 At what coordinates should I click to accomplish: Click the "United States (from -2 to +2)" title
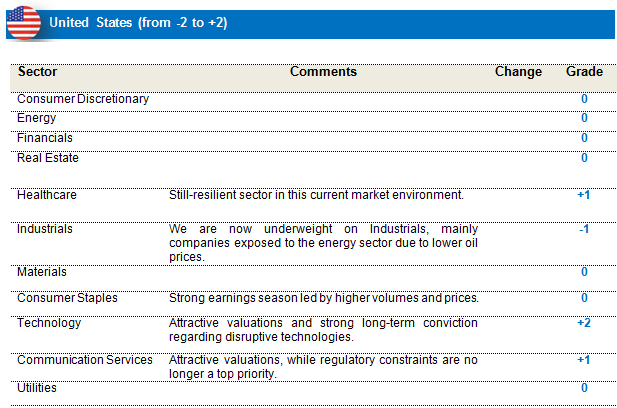click(x=138, y=22)
